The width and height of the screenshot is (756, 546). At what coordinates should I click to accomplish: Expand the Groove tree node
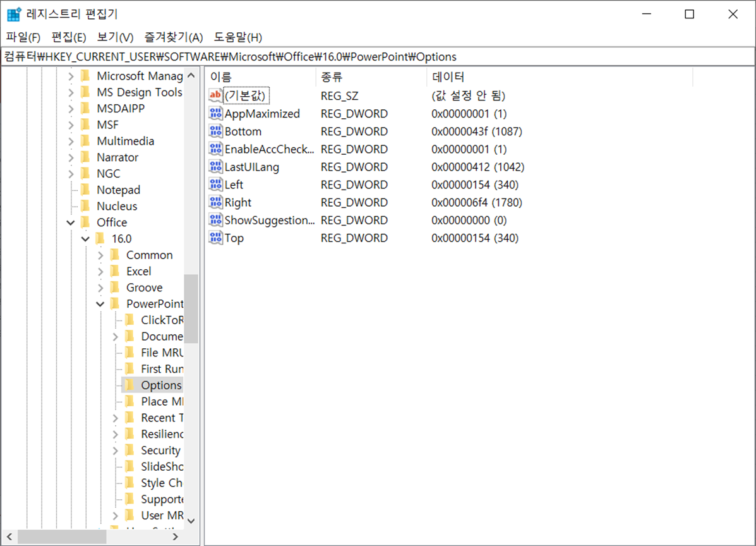(100, 288)
